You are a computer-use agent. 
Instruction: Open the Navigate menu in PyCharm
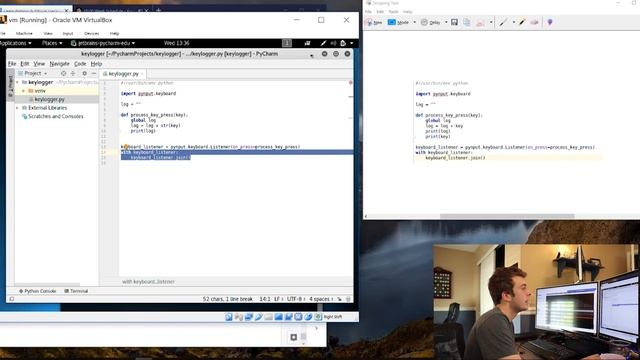click(x=60, y=64)
